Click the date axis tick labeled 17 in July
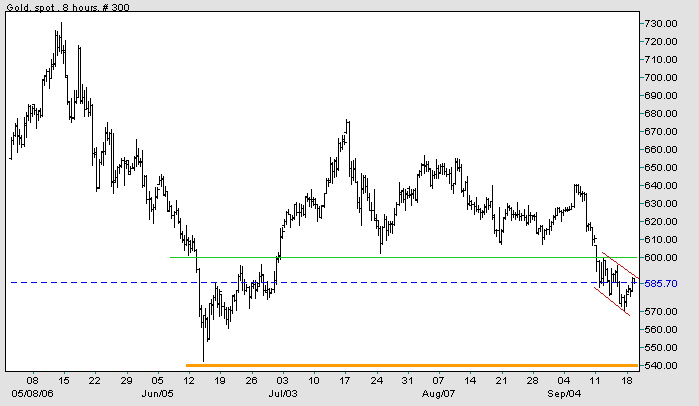This screenshot has width=699, height=406. coord(345,381)
